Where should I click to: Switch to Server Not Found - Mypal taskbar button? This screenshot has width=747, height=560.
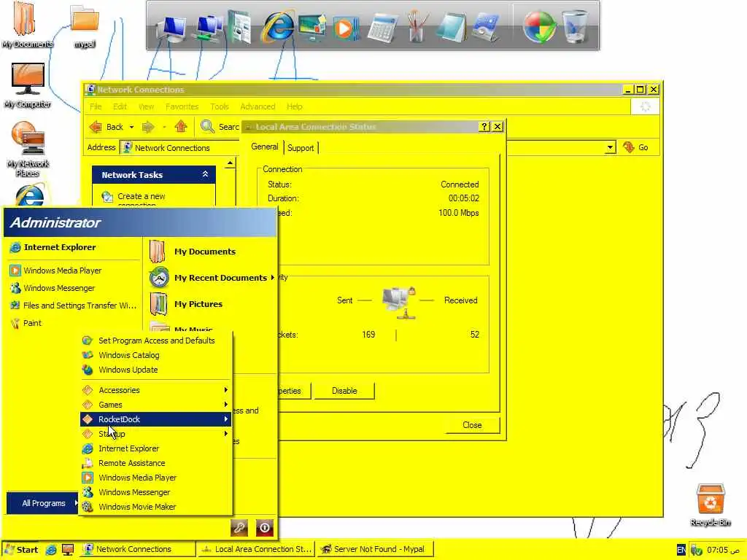(374, 550)
